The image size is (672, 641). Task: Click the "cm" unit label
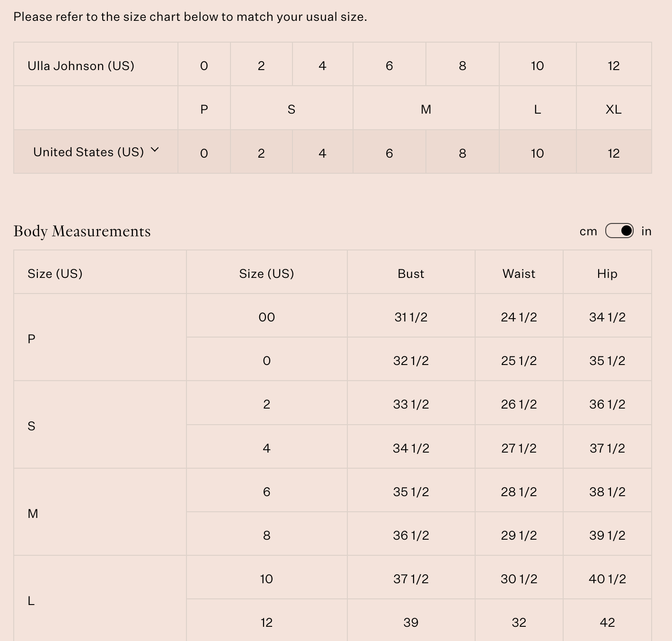pyautogui.click(x=588, y=231)
